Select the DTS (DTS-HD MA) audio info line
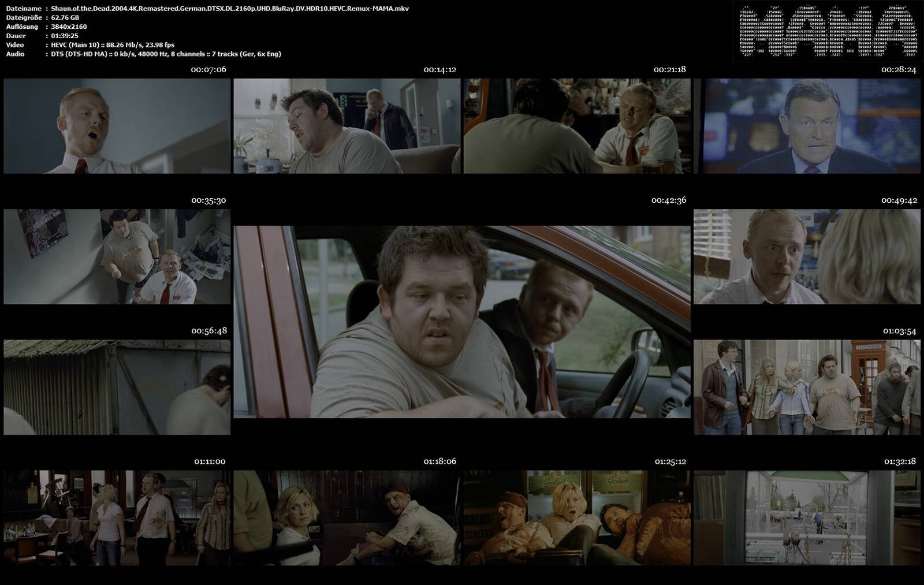This screenshot has height=585, width=924. [x=166, y=54]
